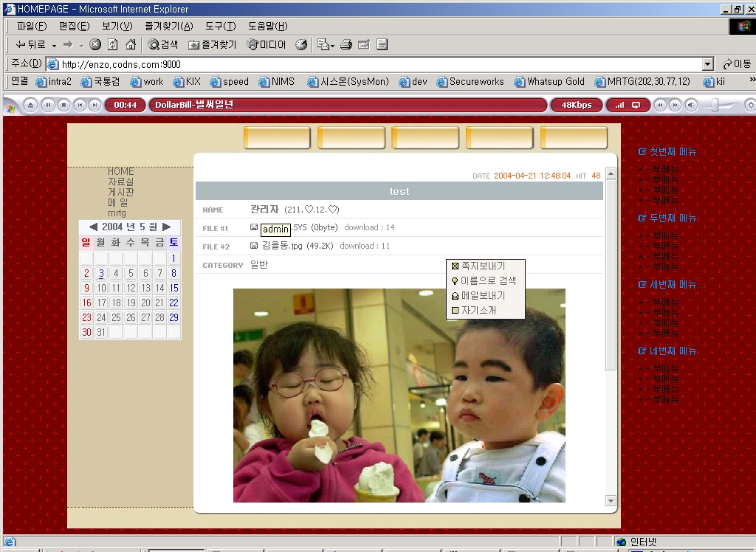Open the 도구(T) menu
The image size is (756, 552).
221,26
